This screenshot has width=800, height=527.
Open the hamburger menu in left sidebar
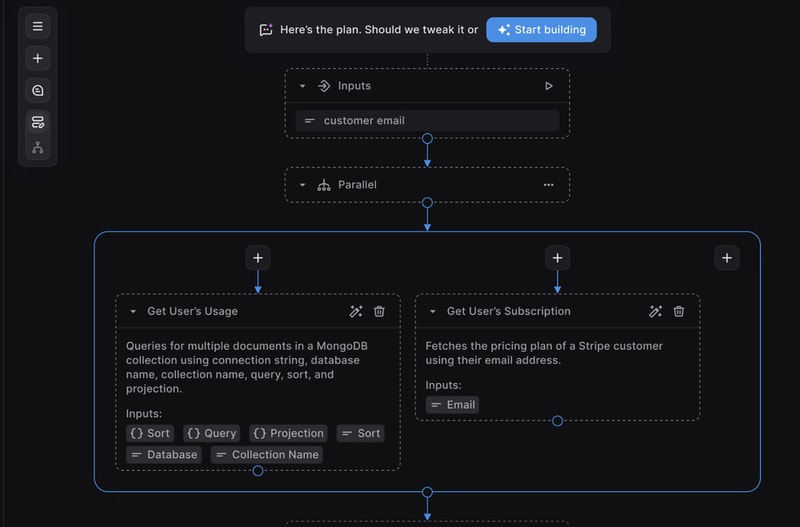(38, 26)
